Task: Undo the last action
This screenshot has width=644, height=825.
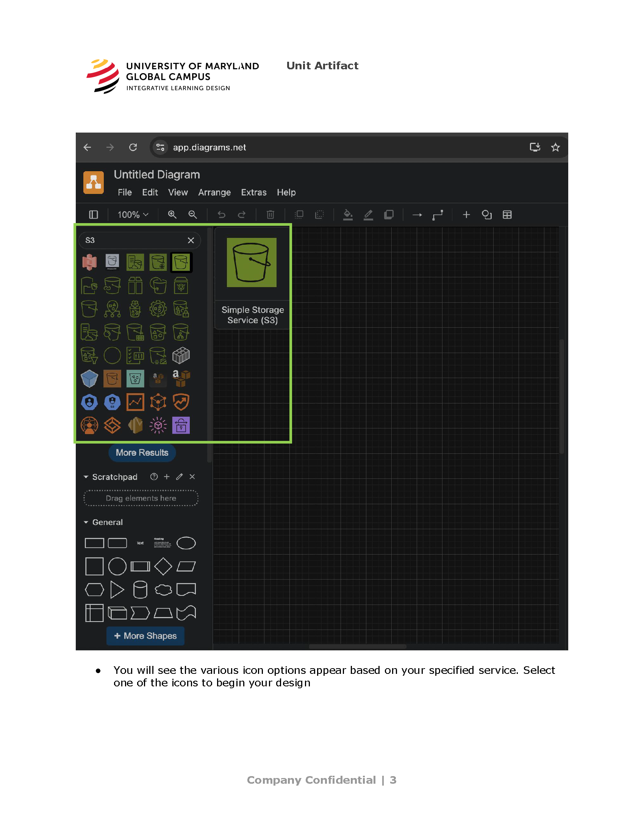Action: coord(222,215)
